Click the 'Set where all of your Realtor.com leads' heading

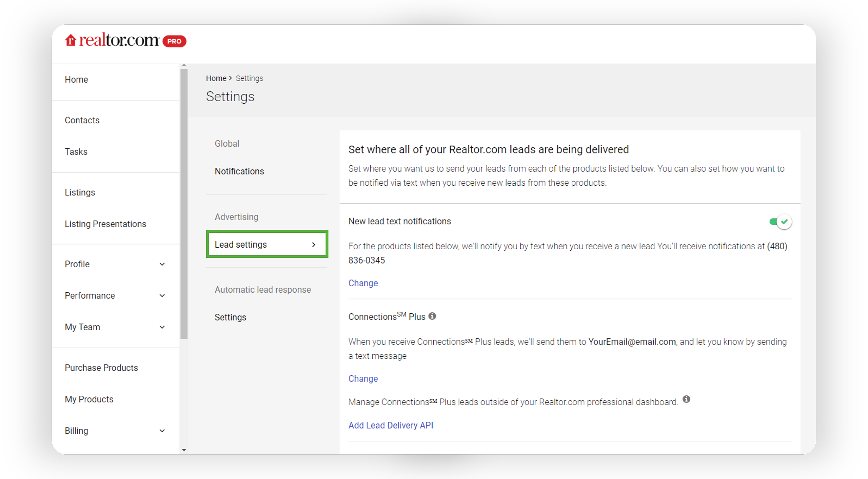click(488, 149)
